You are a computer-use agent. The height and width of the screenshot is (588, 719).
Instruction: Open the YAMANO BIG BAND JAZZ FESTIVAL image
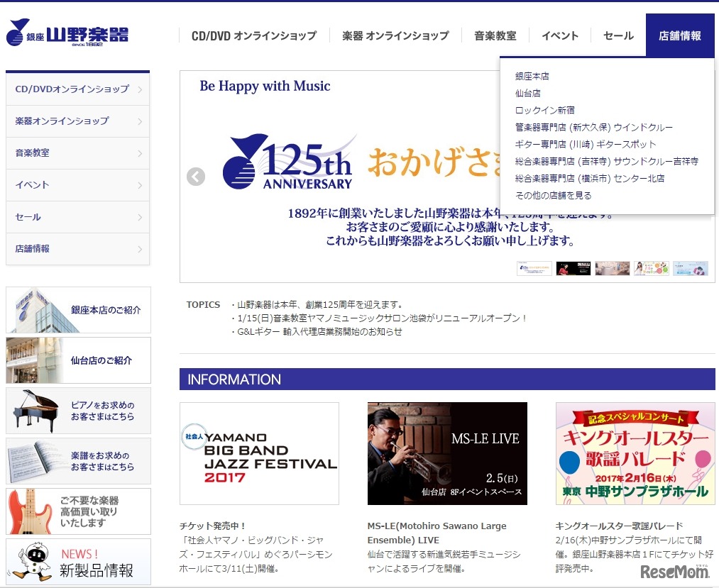259,453
